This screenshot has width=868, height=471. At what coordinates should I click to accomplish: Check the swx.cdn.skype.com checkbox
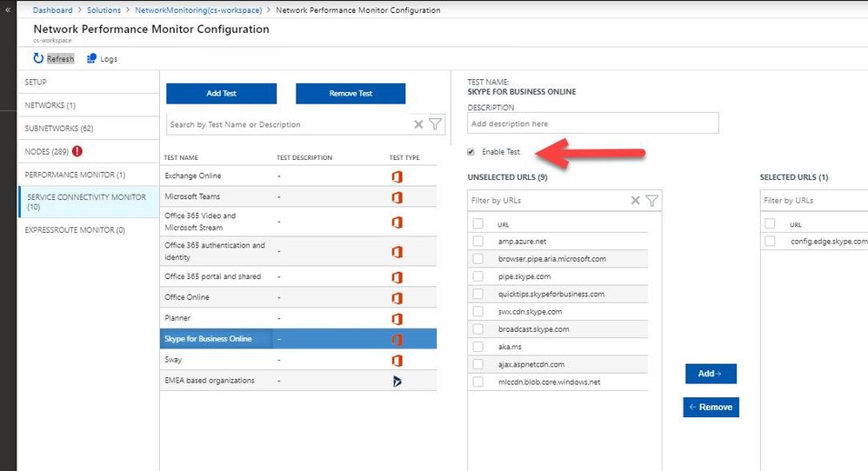478,311
